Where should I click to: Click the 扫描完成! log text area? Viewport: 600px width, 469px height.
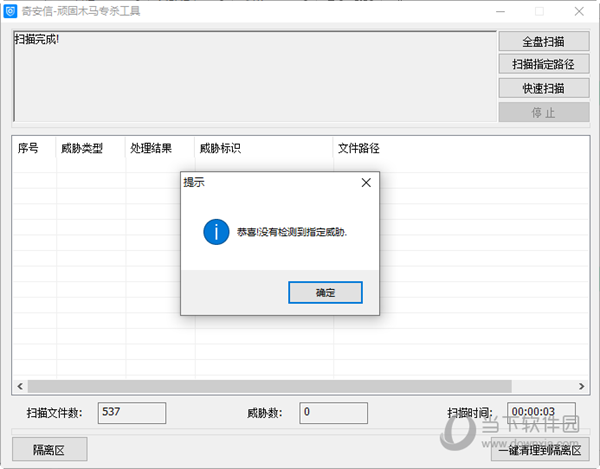point(255,76)
